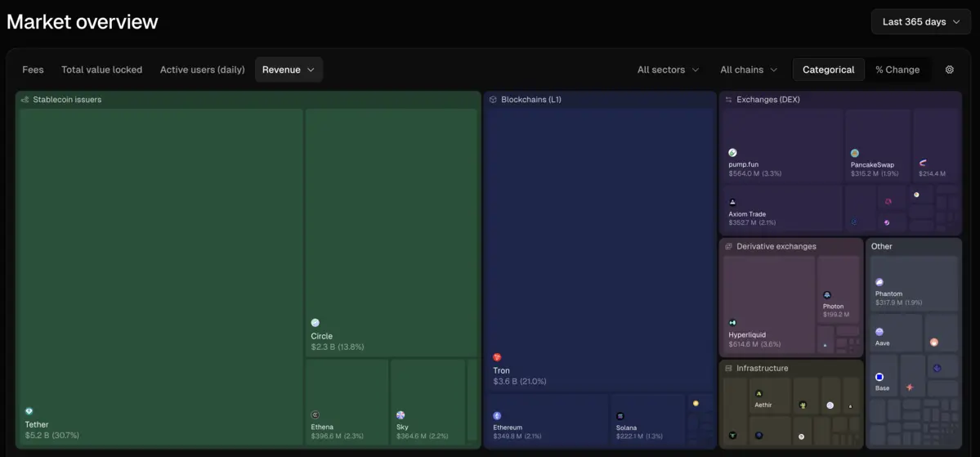Open the Last 365 days dropdown
This screenshot has height=457, width=980.
[x=921, y=22]
